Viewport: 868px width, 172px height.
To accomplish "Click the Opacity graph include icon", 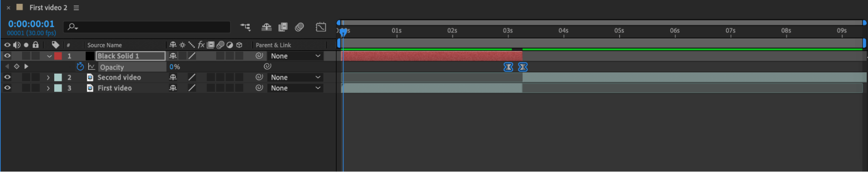I will (91, 67).
